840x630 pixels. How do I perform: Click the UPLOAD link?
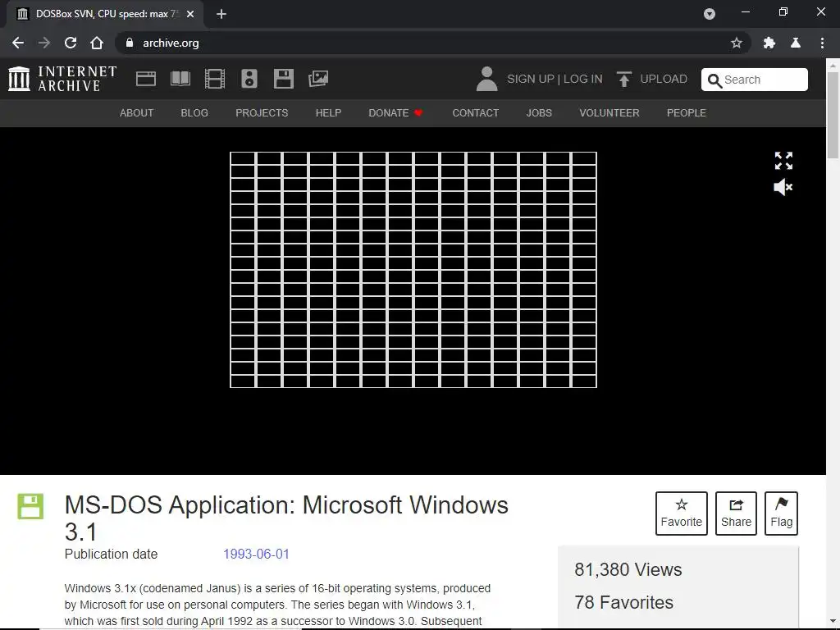coord(663,79)
